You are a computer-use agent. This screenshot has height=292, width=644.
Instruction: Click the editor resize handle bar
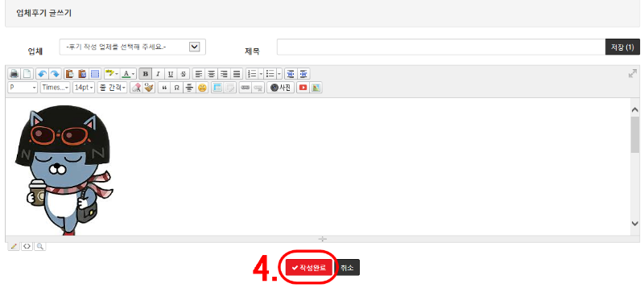(323, 239)
